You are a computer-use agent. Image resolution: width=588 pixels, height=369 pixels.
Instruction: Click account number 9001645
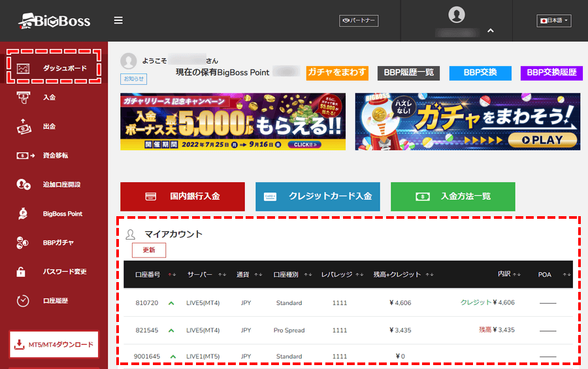[x=146, y=357]
